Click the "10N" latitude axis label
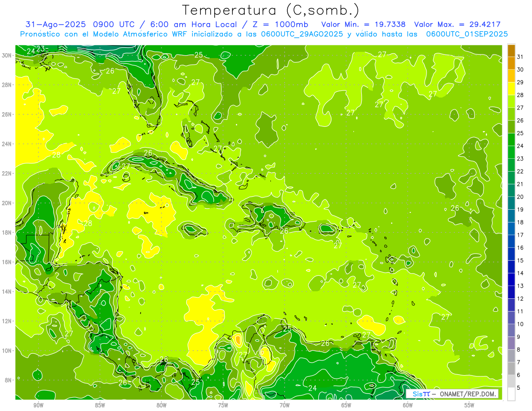Screen dimensions: 532x411 point(6,350)
